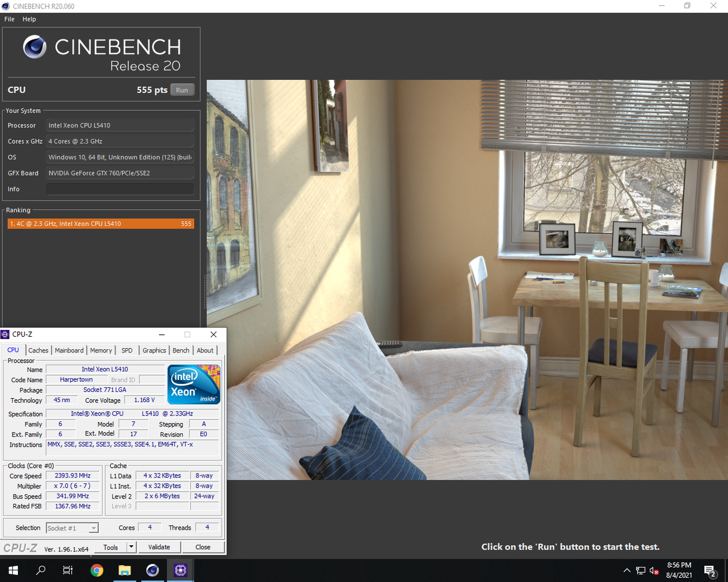The width and height of the screenshot is (728, 582).
Task: Click the Revision value E0
Action: [204, 434]
